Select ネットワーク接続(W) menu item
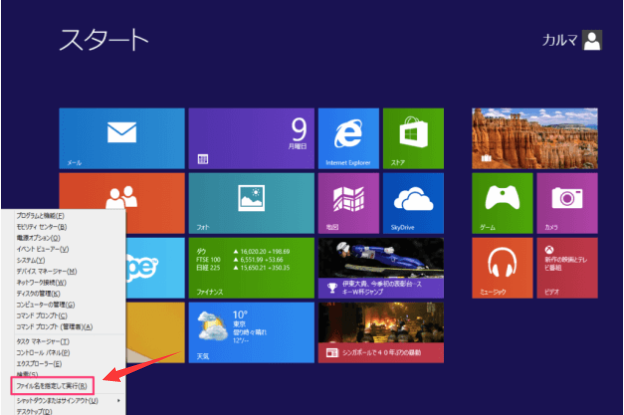The image size is (624, 415). tap(41, 283)
